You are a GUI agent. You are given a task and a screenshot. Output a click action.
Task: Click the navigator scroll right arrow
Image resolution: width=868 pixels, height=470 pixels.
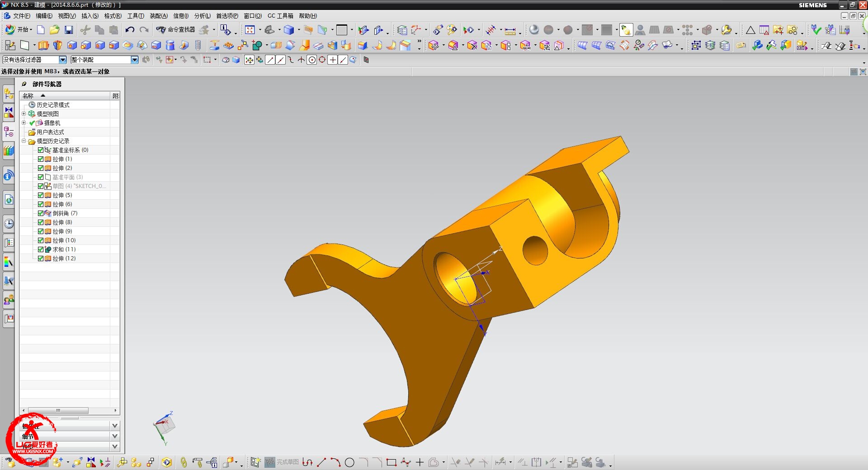coord(116,410)
